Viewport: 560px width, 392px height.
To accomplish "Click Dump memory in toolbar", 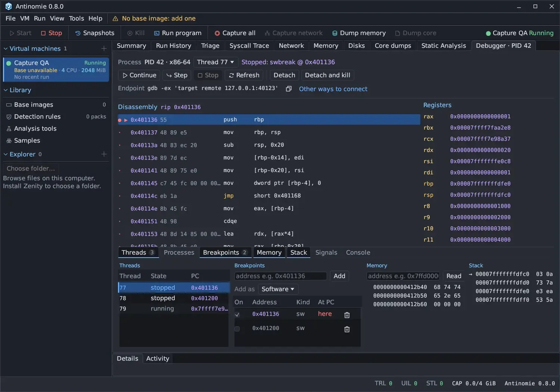I will [359, 33].
